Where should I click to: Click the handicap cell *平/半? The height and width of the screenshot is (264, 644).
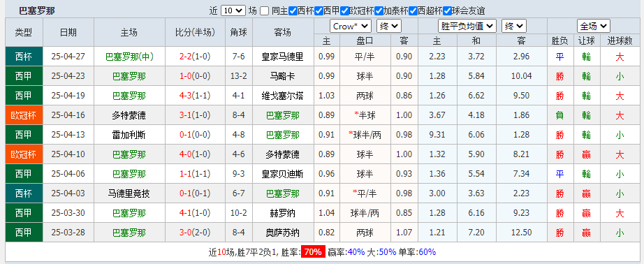[x=365, y=193]
